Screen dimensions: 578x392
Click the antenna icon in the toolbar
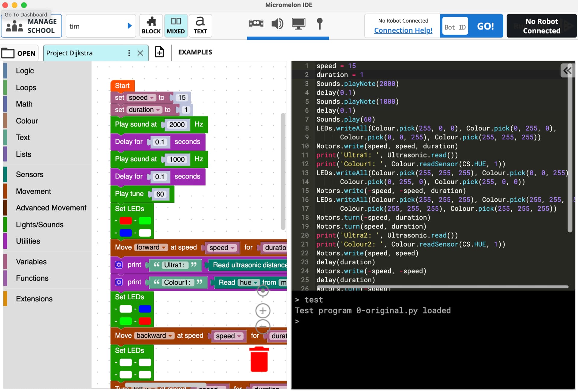coord(320,24)
